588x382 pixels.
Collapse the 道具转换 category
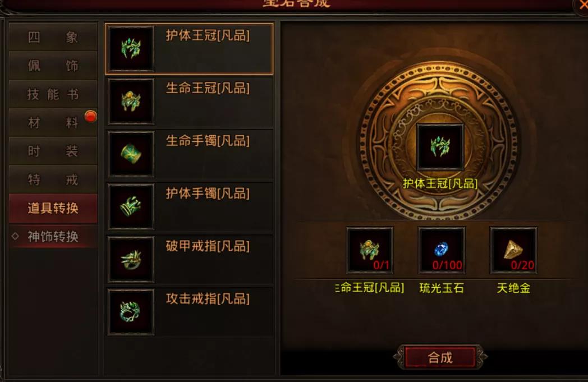53,208
